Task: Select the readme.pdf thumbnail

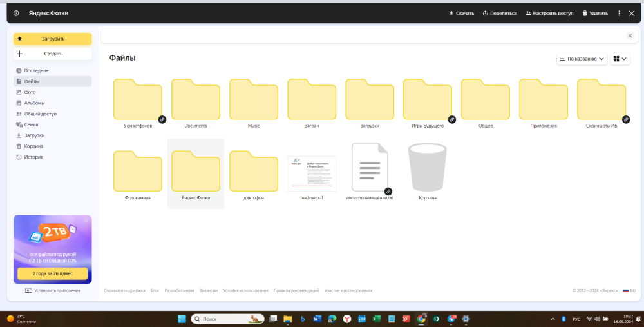Action: (x=312, y=173)
